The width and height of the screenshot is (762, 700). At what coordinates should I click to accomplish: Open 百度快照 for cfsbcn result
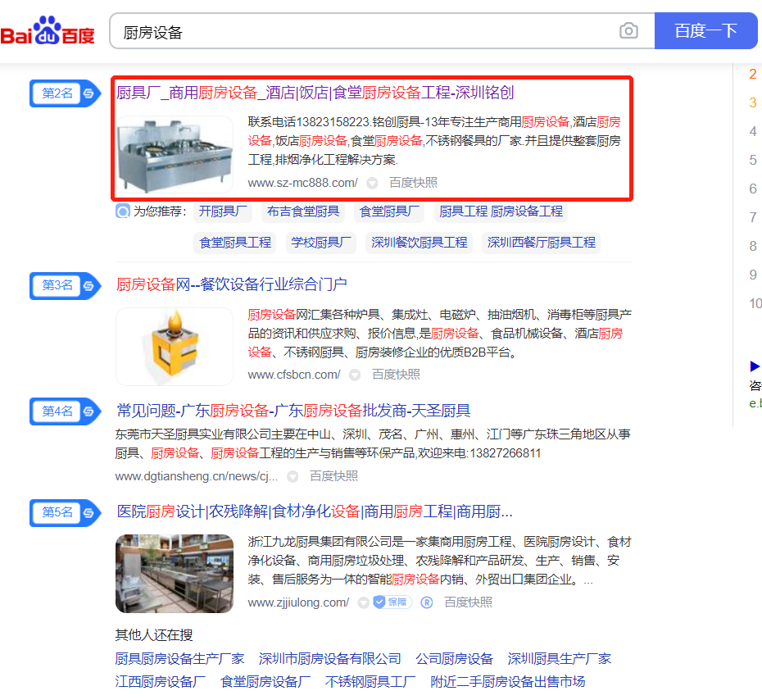[396, 375]
